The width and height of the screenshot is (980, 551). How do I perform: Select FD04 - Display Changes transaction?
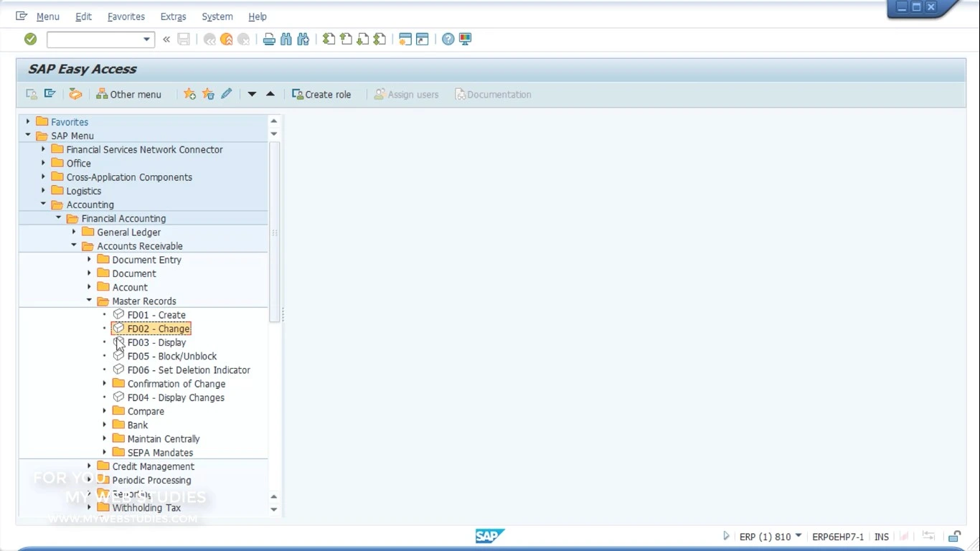coord(176,397)
